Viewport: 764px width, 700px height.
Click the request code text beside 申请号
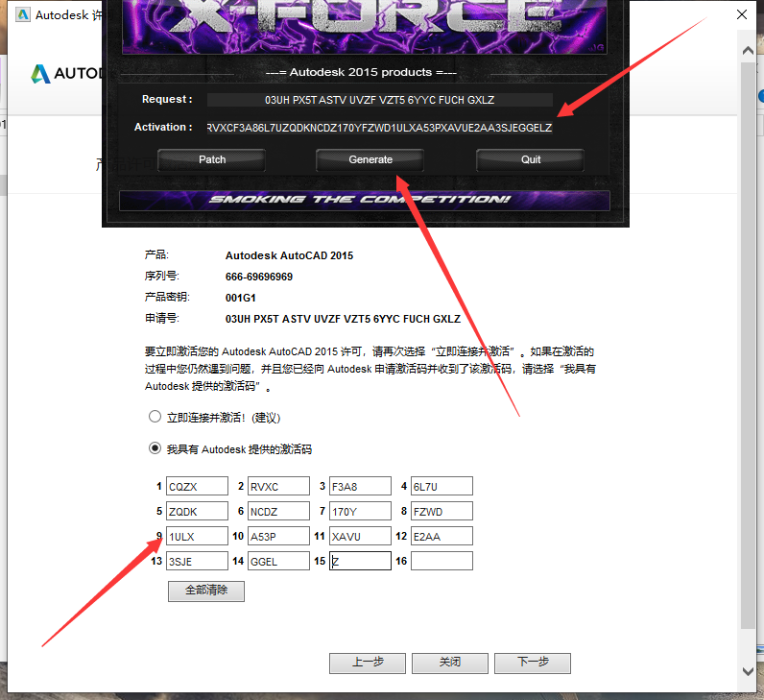(343, 319)
